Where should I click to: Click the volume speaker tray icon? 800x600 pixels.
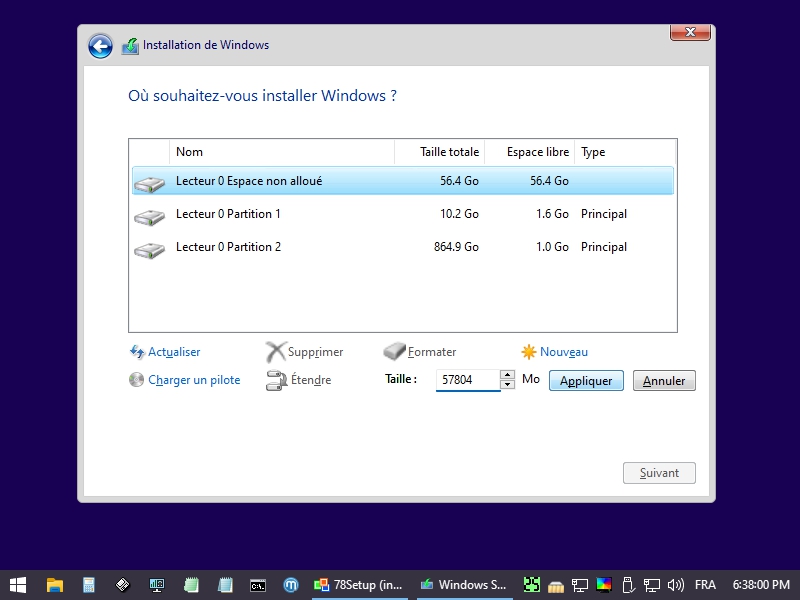(675, 585)
